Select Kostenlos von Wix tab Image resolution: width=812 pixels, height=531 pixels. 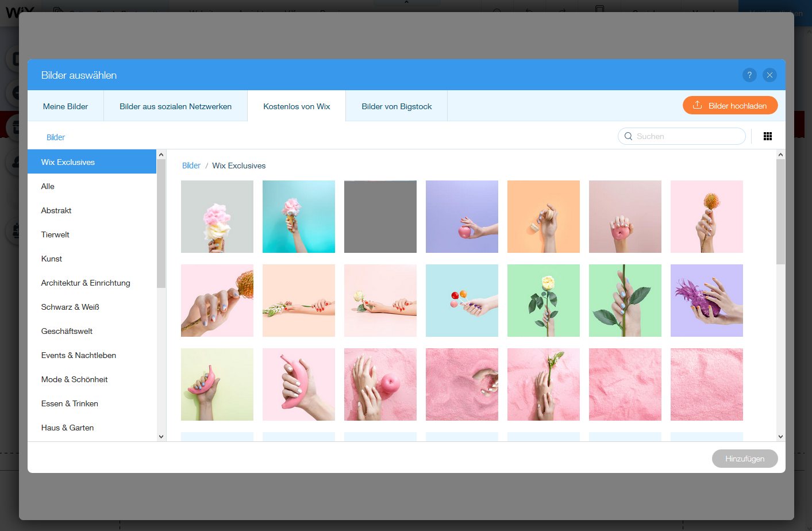[x=297, y=106]
